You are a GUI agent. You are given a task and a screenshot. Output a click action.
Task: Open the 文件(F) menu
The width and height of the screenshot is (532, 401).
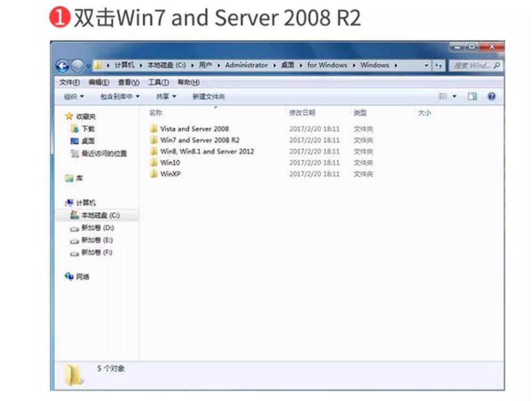click(x=70, y=83)
